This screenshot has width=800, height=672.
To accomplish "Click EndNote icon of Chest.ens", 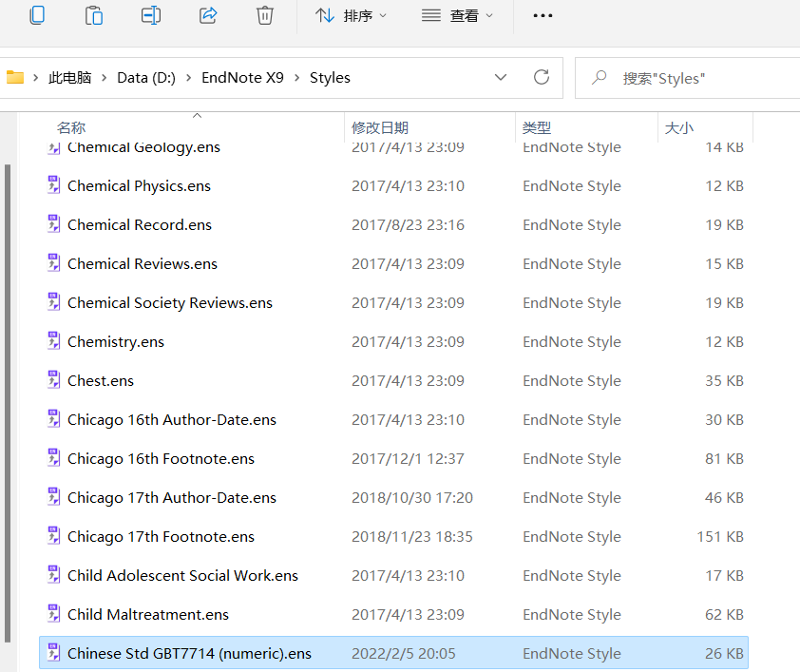I will 53,379.
